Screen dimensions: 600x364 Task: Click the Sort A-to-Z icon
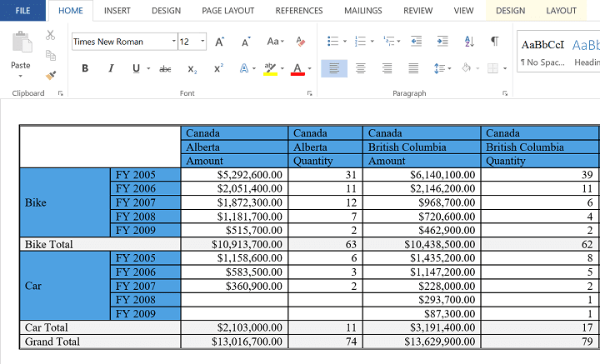click(x=469, y=41)
